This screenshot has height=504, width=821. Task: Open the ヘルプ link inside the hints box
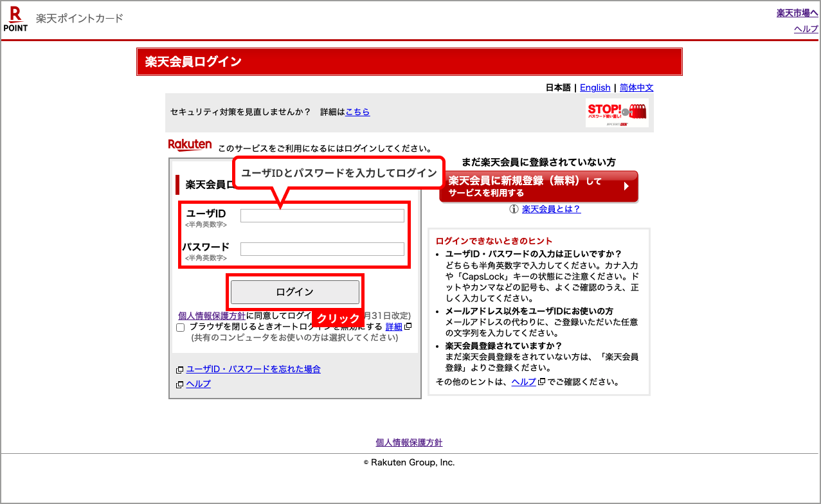(x=523, y=382)
